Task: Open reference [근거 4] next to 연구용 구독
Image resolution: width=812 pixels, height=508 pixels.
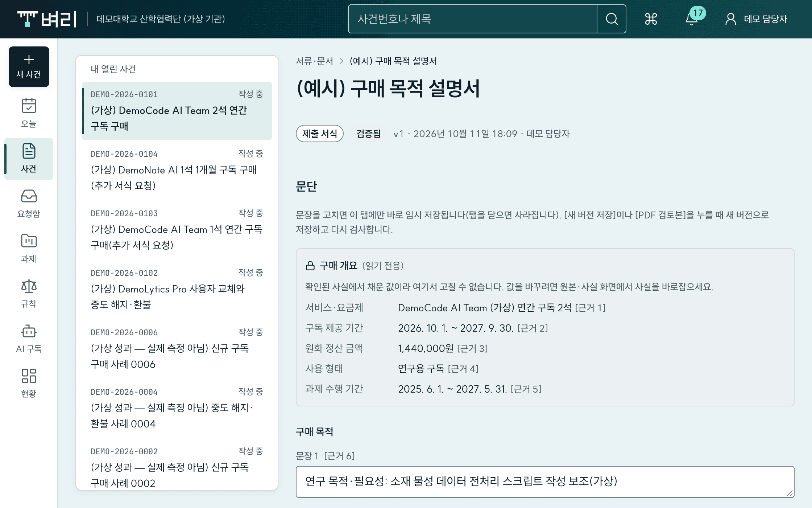Action: click(463, 369)
